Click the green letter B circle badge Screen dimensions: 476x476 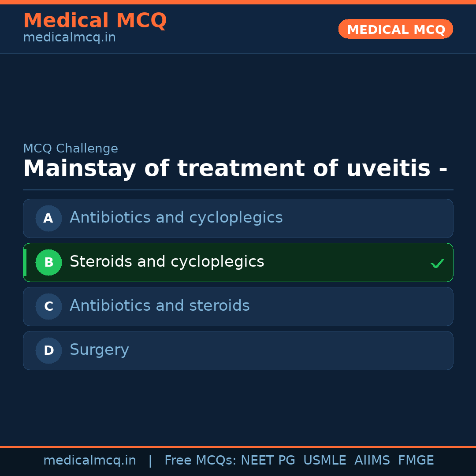point(48,262)
